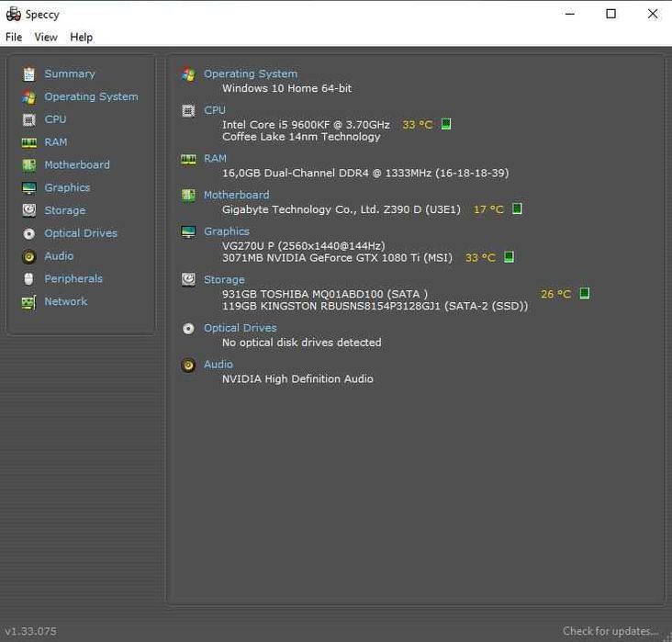
Task: Click the Graphics heading link in main panel
Action: [227, 231]
